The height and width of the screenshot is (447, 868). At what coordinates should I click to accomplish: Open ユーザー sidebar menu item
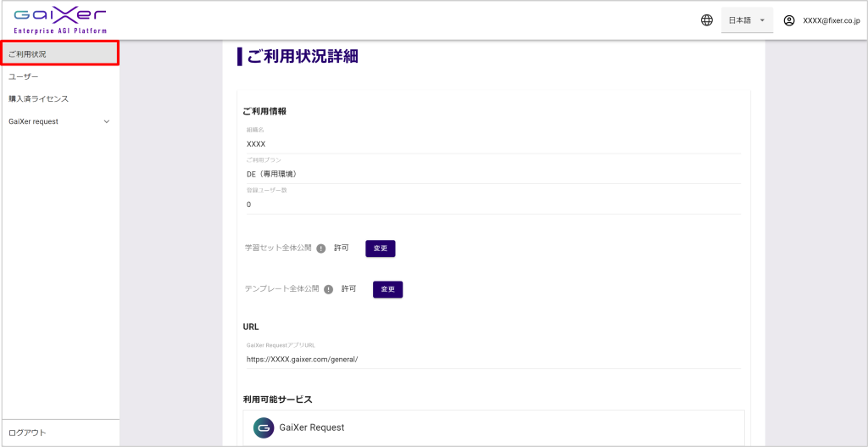click(24, 76)
